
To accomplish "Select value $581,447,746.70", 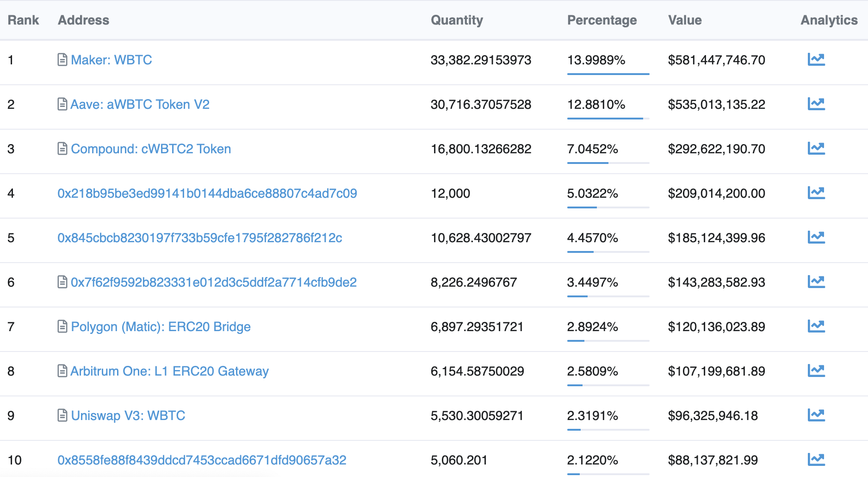I will click(x=717, y=60).
